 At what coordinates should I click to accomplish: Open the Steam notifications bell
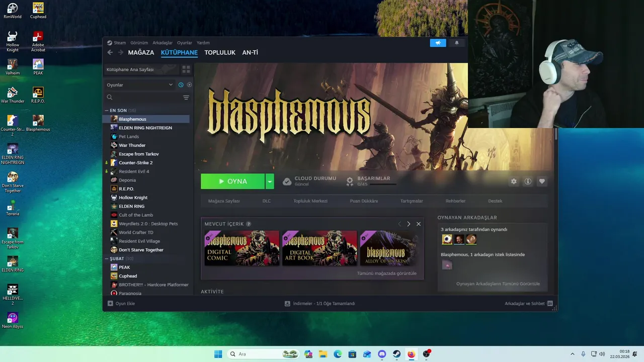(457, 43)
